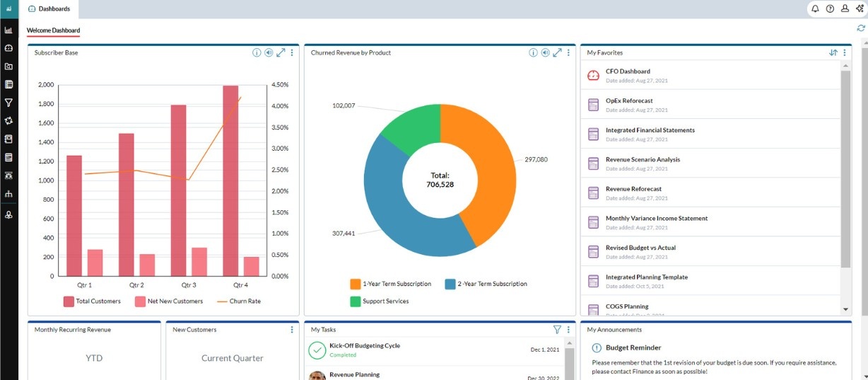The image size is (868, 380).
Task: Show info for Churned Revenue by Product
Action: click(x=534, y=52)
